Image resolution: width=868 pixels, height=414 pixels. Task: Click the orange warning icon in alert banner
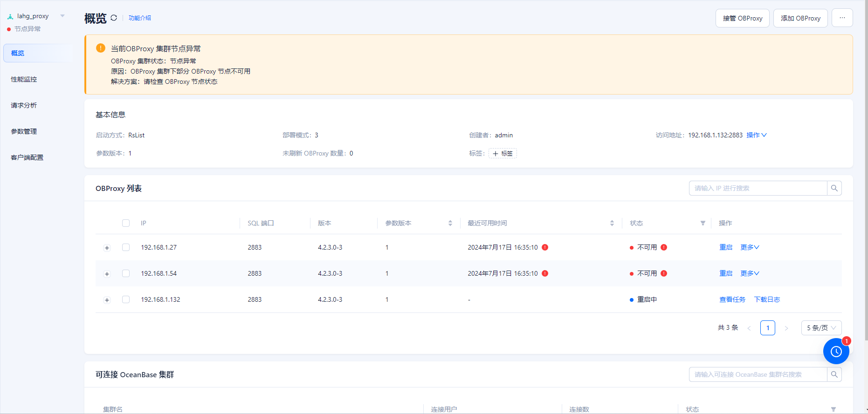(x=101, y=48)
